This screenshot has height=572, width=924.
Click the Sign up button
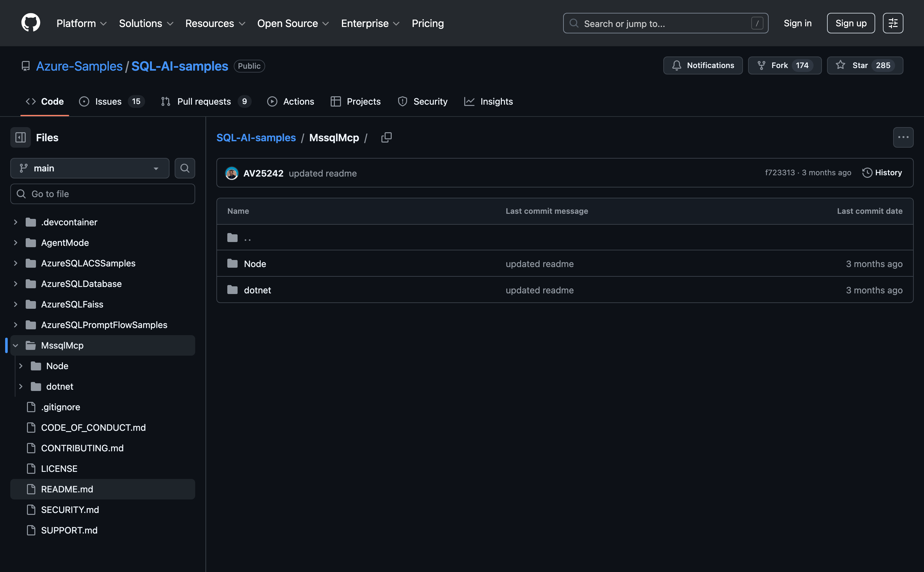pyautogui.click(x=850, y=23)
